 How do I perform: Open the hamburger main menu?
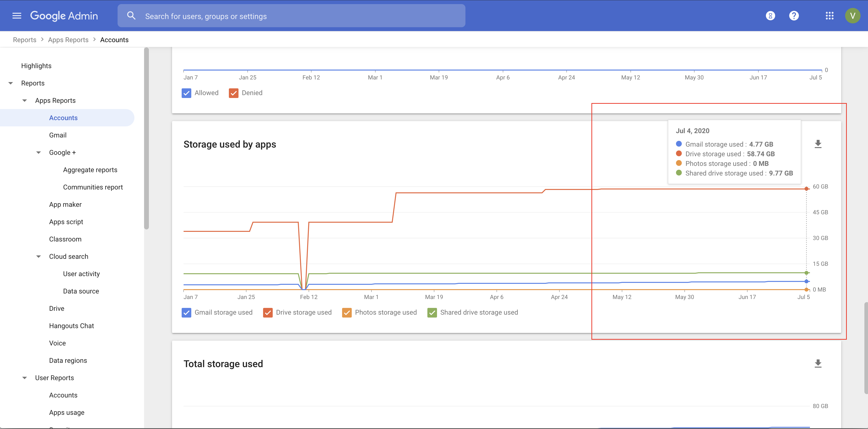[x=17, y=16]
